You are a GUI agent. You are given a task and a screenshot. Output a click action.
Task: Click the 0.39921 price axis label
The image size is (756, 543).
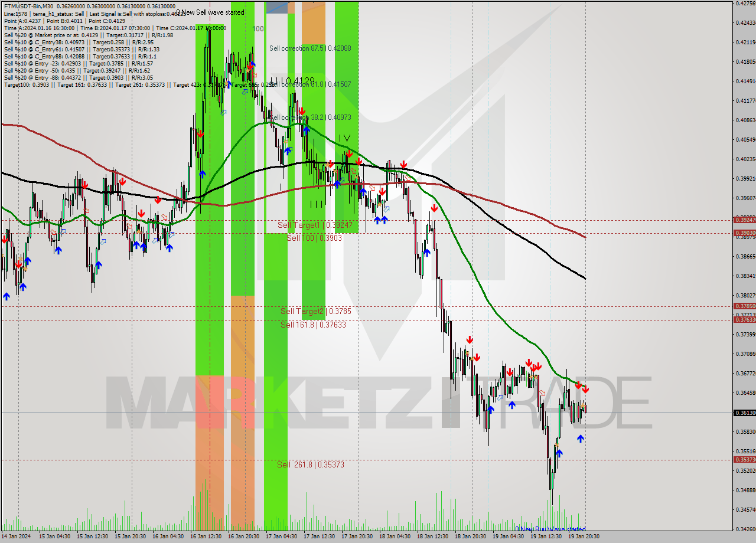[x=745, y=178]
